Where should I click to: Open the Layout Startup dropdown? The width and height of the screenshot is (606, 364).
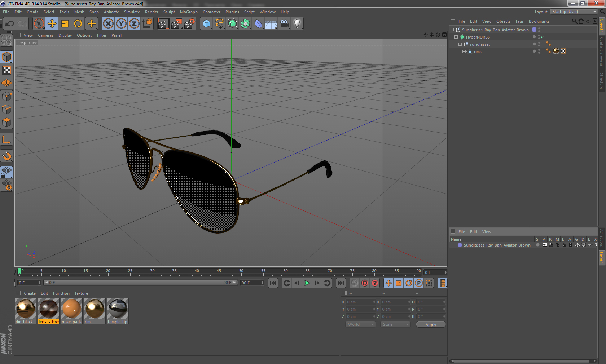(x=574, y=12)
